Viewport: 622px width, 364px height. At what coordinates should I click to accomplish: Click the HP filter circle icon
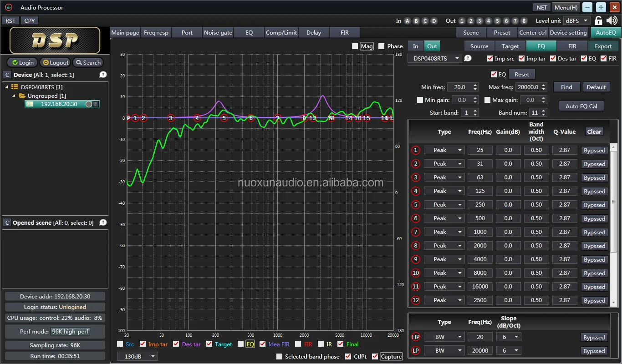tap(415, 337)
